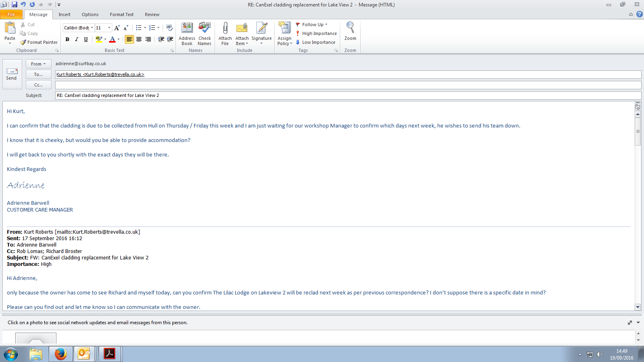
Task: Open the Follow Up dropdown
Action: coord(313,25)
